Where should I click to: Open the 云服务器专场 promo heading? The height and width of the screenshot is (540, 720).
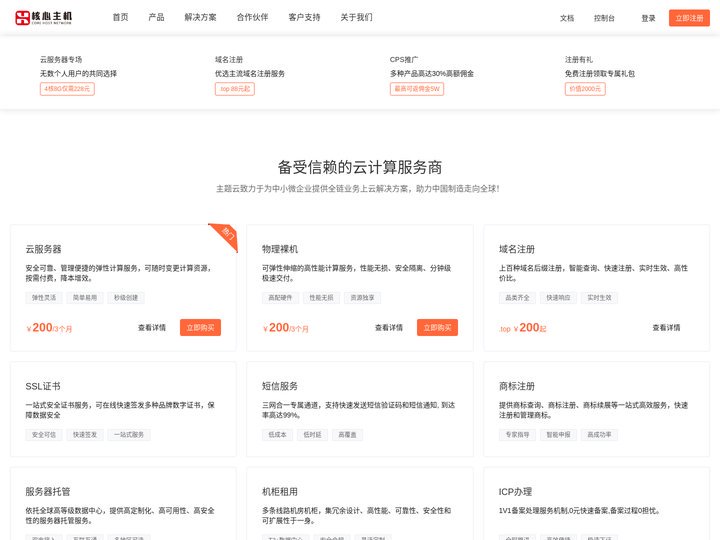pyautogui.click(x=61, y=60)
